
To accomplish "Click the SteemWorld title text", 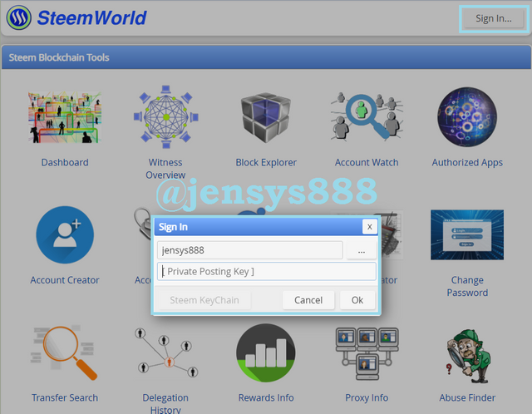I will click(x=91, y=17).
